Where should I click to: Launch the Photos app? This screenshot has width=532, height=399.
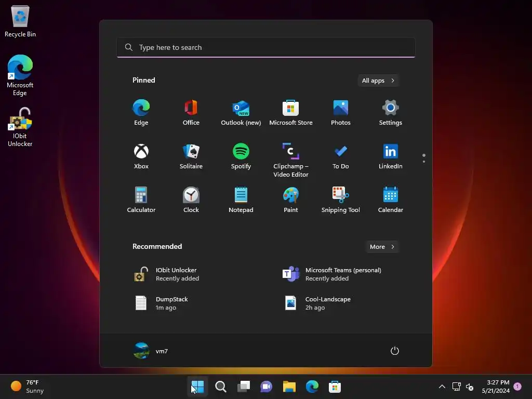click(341, 113)
